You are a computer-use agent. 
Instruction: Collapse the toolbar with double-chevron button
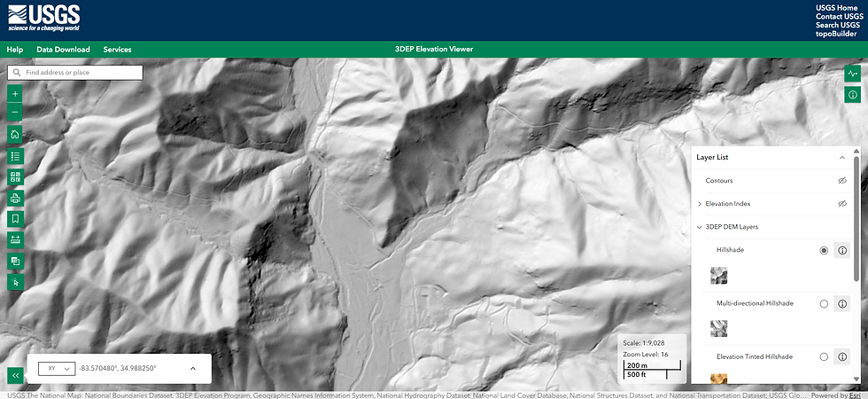pos(15,376)
